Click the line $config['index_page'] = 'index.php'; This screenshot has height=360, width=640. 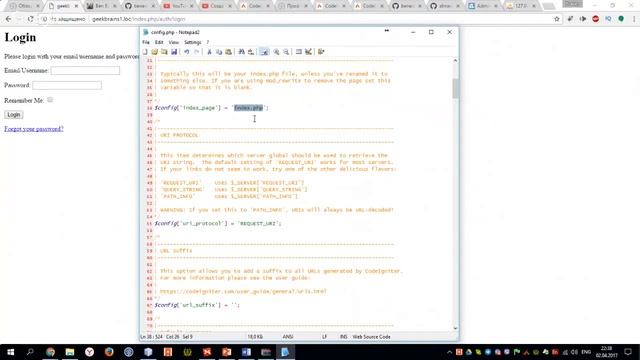click(211, 108)
